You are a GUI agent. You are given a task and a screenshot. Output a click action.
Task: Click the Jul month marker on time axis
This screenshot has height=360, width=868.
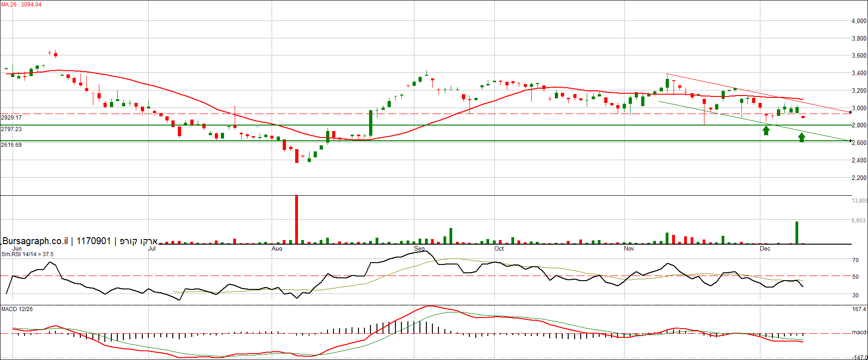click(152, 249)
